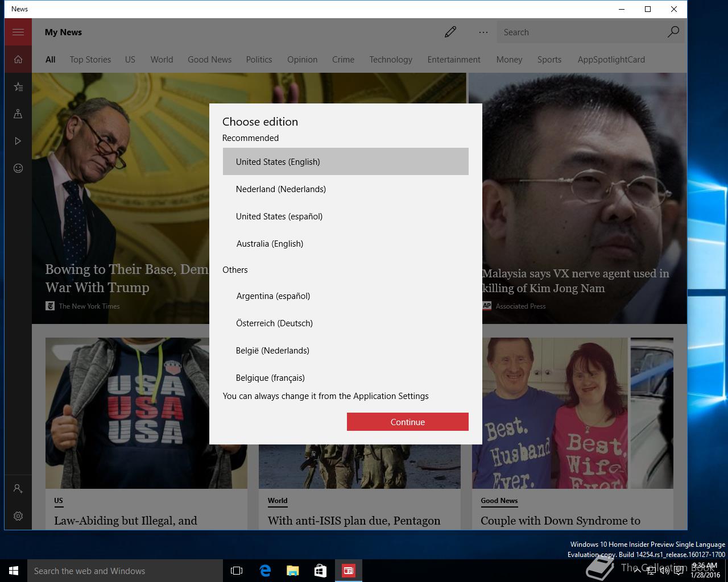Open the hamburger navigation menu

[18, 32]
